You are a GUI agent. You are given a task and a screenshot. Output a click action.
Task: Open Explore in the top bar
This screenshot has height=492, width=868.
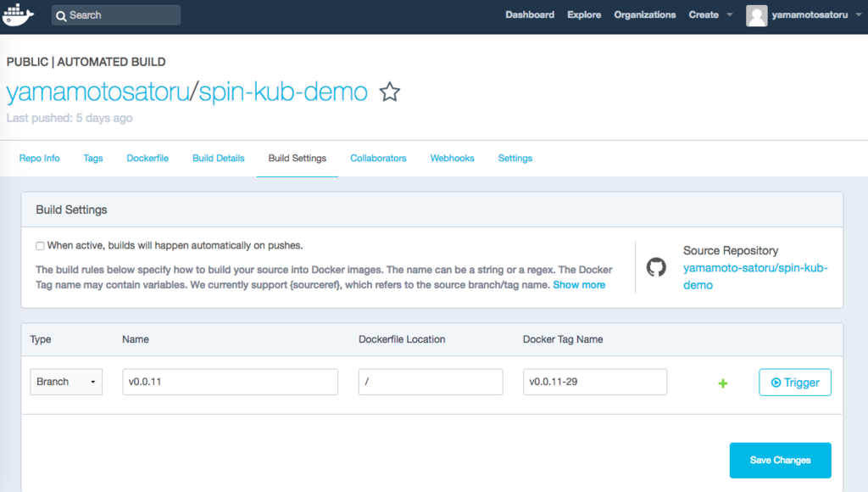[x=584, y=15]
